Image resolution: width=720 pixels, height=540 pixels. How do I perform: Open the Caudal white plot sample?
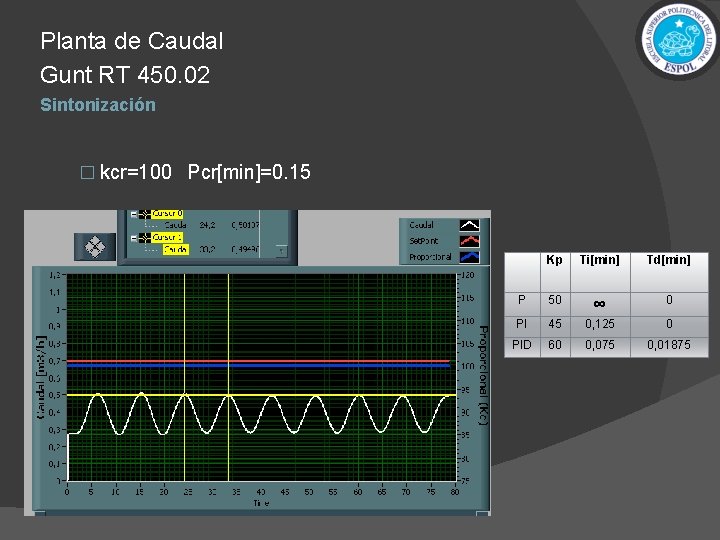tap(470, 225)
